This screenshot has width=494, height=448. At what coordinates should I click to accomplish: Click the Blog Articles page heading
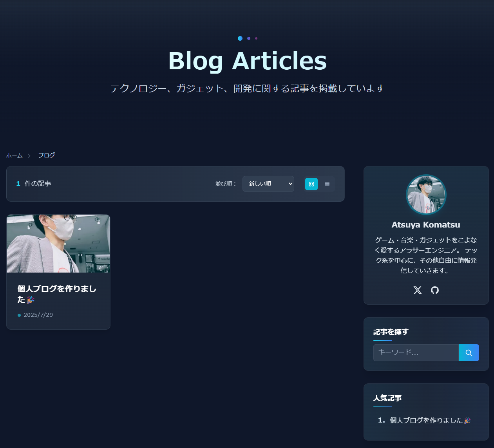pyautogui.click(x=247, y=61)
